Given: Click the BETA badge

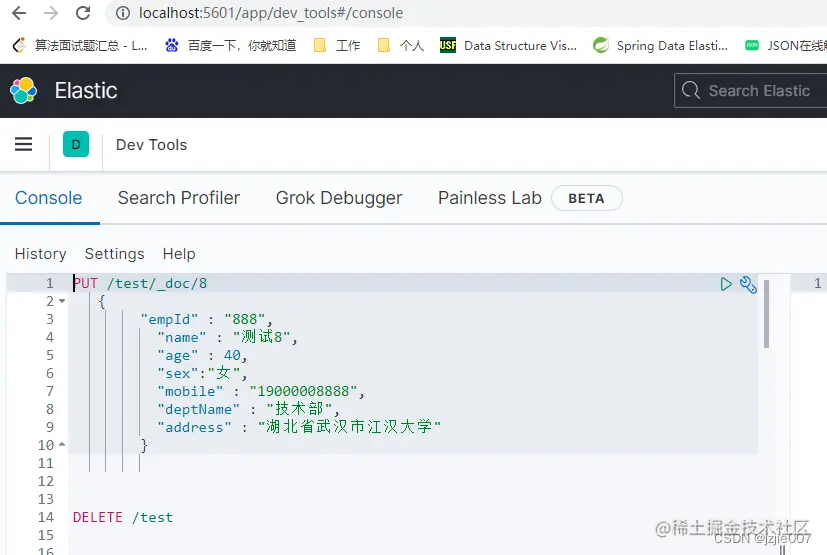Looking at the screenshot, I should pos(586,198).
